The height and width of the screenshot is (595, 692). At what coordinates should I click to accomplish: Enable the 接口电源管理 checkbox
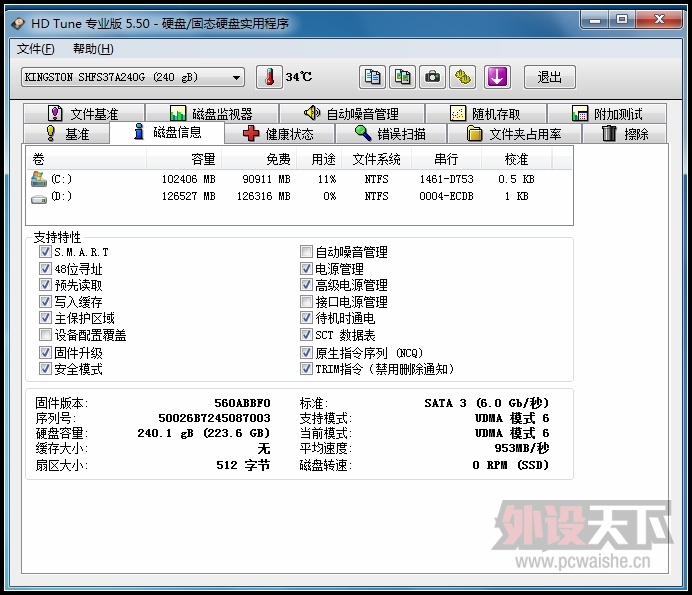(306, 301)
